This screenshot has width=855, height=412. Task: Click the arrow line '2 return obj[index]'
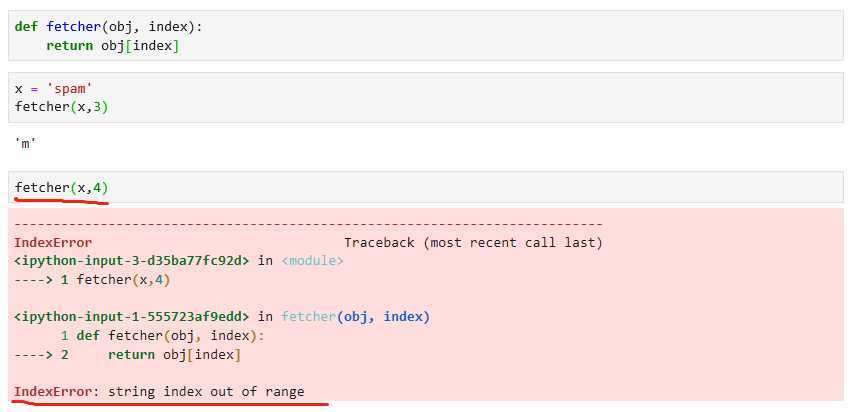128,355
